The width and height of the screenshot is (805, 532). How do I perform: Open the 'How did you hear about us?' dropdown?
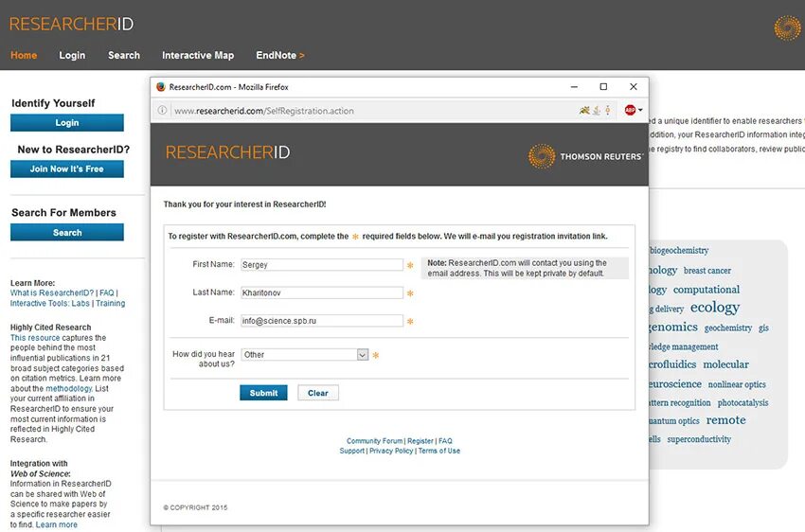click(x=305, y=354)
